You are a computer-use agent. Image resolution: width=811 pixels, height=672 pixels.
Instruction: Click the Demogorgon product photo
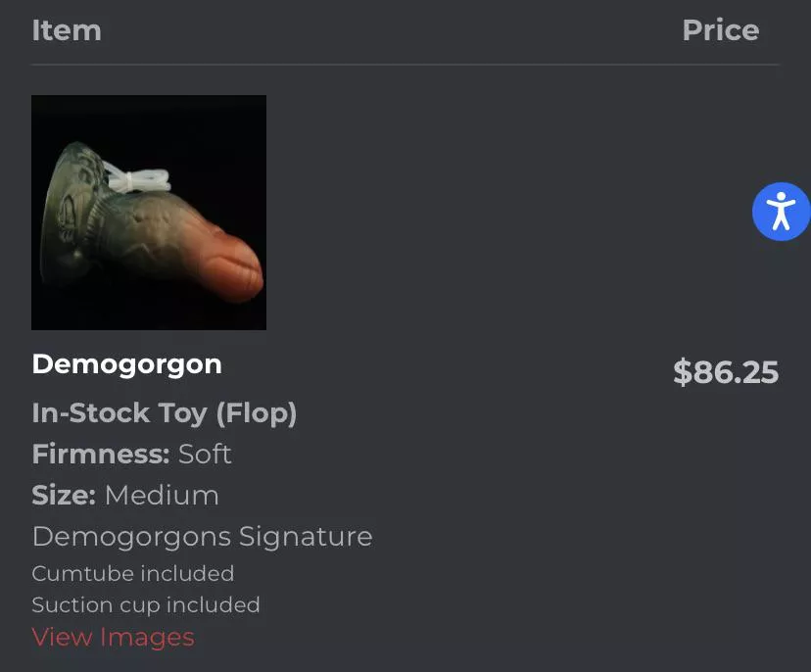tap(148, 212)
